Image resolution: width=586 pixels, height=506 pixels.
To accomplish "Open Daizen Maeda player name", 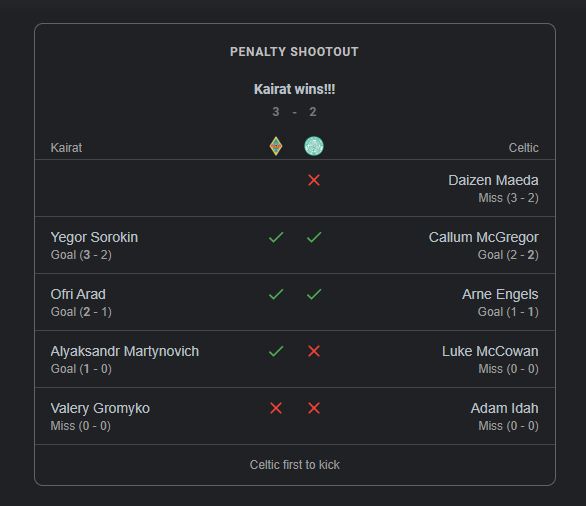I will [x=493, y=181].
